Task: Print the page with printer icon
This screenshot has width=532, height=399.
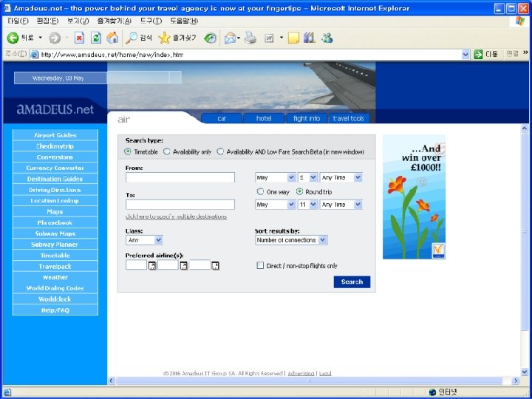Action: [250, 38]
